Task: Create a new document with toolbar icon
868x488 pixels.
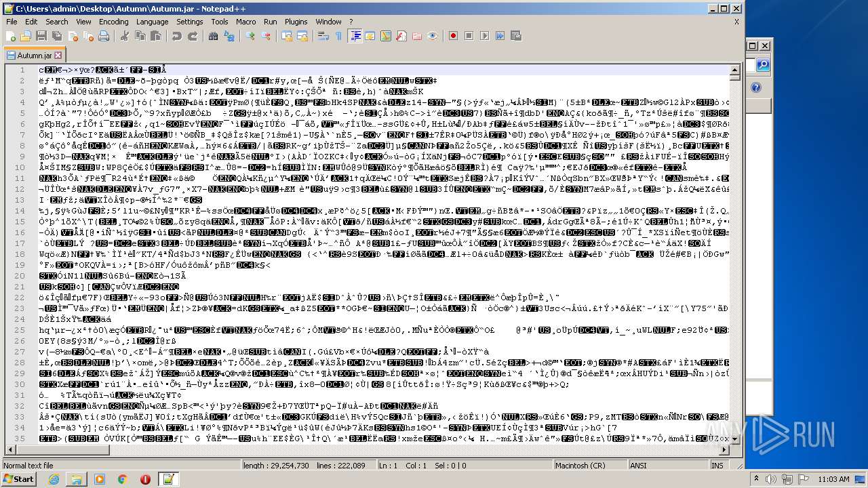Action: coord(11,36)
